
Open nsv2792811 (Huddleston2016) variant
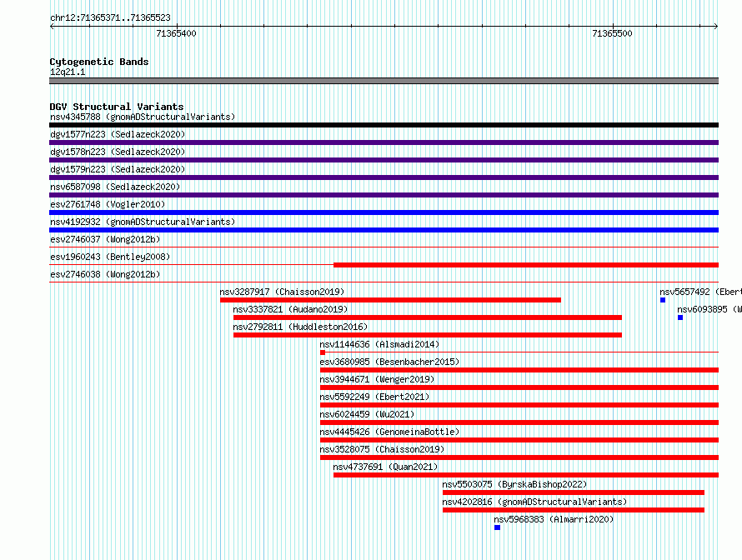pos(300,327)
